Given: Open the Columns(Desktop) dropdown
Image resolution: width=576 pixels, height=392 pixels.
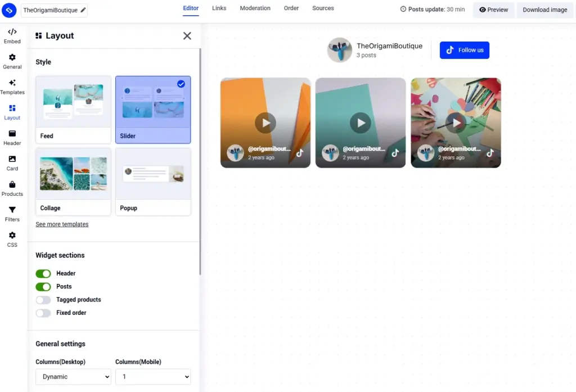Looking at the screenshot, I should coord(73,376).
